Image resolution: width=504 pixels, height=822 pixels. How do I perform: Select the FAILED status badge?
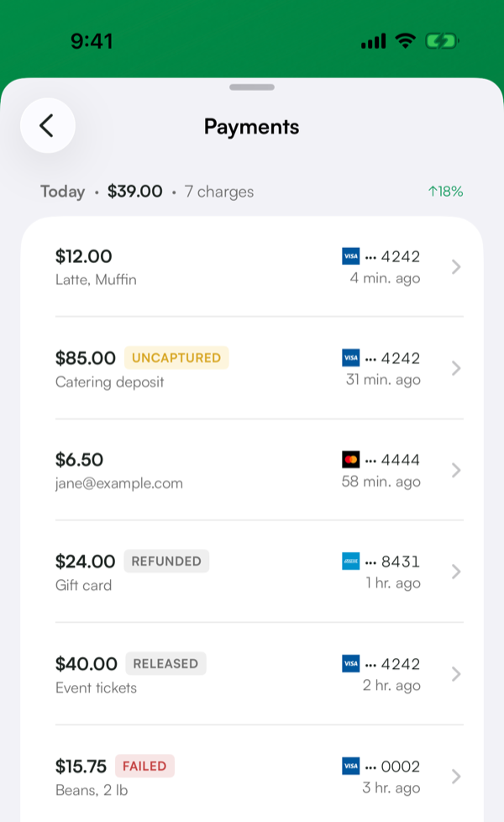[x=144, y=766]
